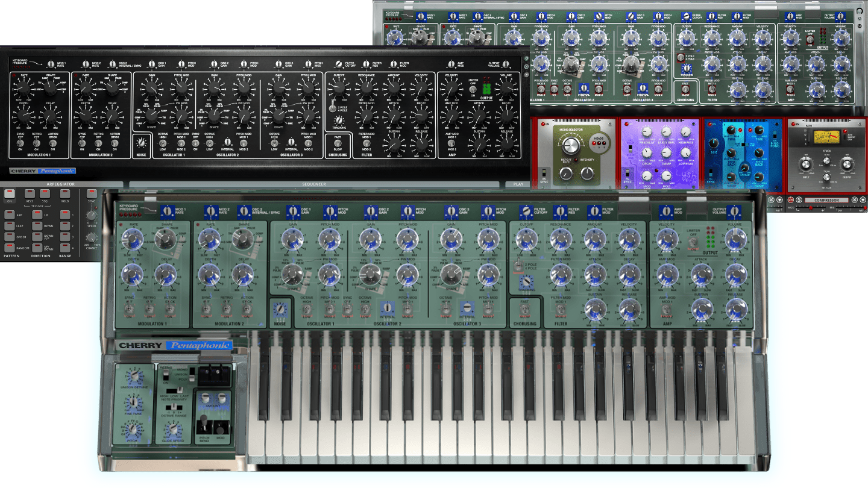Turn on the arpeggiator ON button
Image resolution: width=868 pixels, height=488 pixels.
(9, 195)
